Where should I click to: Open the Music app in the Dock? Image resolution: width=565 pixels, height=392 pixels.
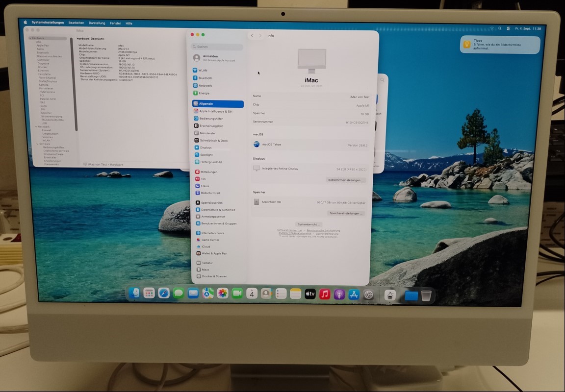(325, 294)
